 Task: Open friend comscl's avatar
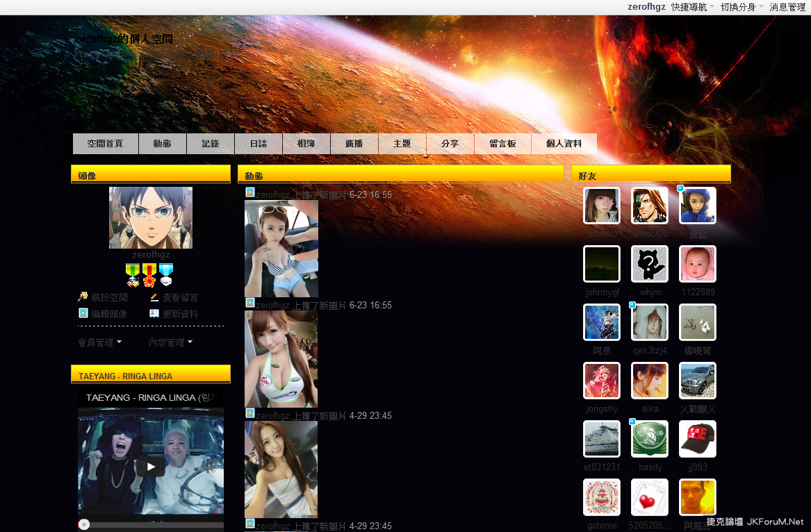(602, 206)
